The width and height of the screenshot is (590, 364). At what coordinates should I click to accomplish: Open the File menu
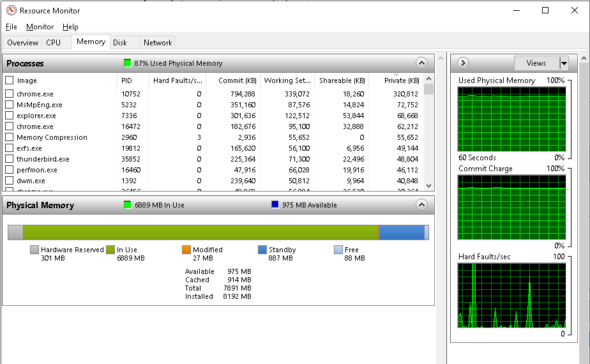click(x=11, y=27)
